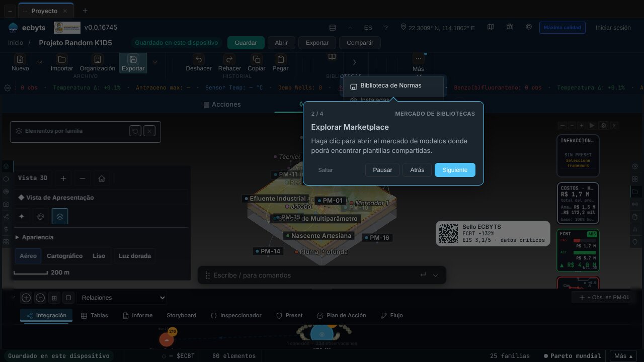Click the Deshacer undo icon

199,59
